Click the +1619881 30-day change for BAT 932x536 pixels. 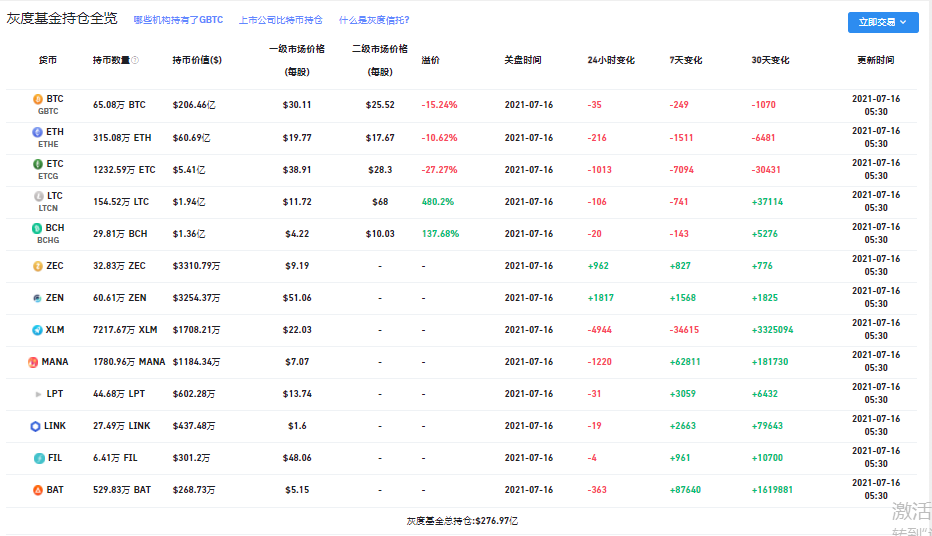click(x=772, y=490)
